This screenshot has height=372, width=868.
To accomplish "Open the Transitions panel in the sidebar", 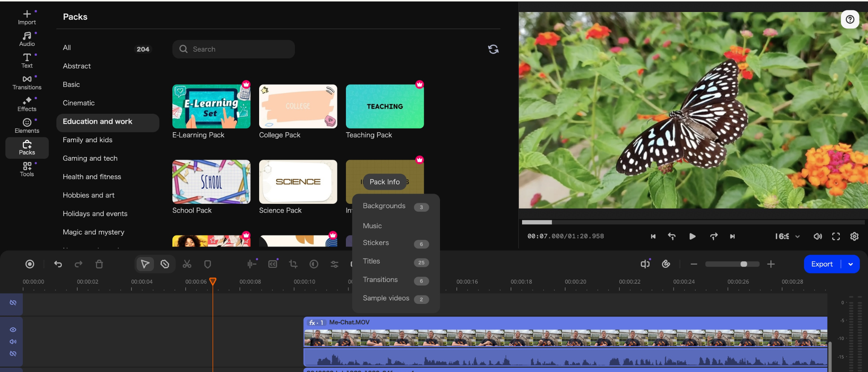I will pos(27,82).
